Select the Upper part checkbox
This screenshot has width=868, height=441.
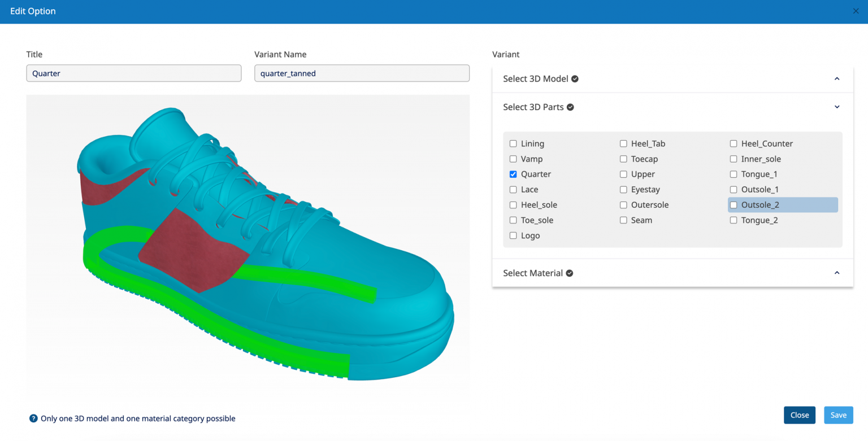(623, 174)
